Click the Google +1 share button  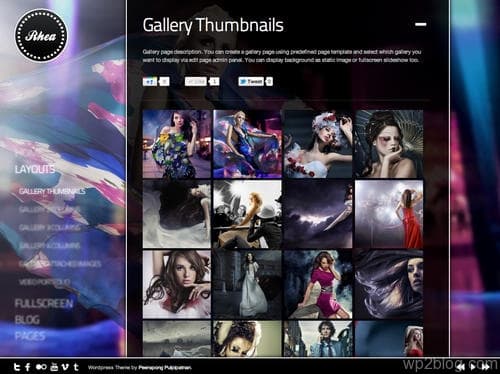coord(150,82)
